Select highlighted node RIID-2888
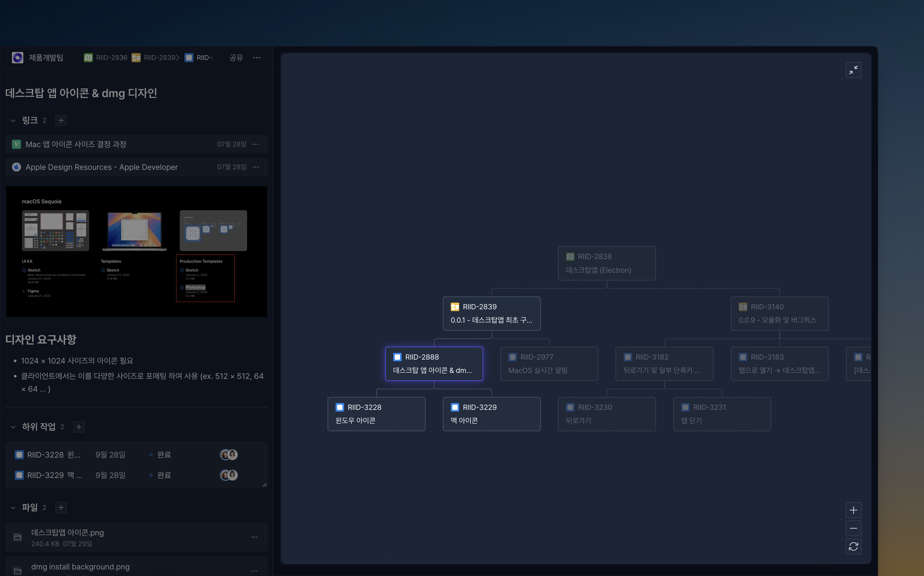 pyautogui.click(x=434, y=364)
